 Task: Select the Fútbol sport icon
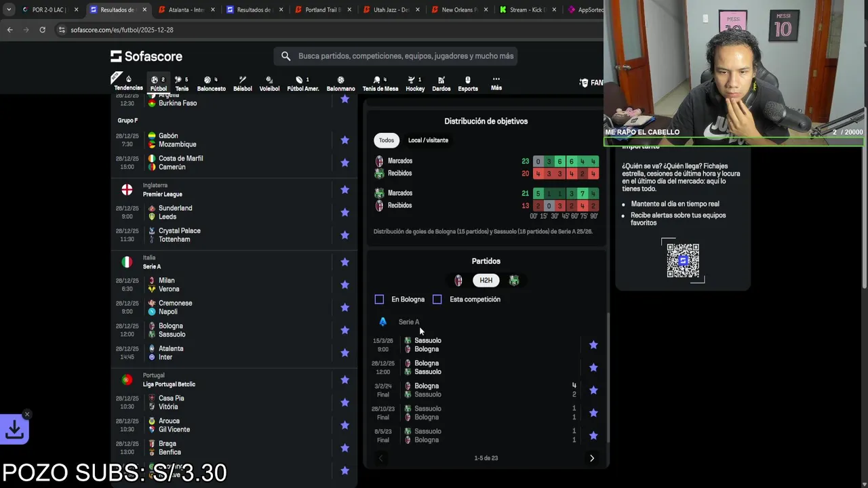[x=159, y=83]
